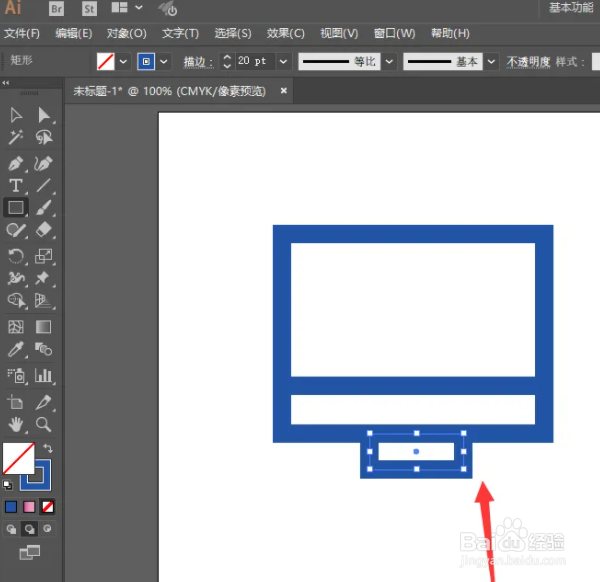Select the Blend tool
The width and height of the screenshot is (600, 582).
coord(43,349)
